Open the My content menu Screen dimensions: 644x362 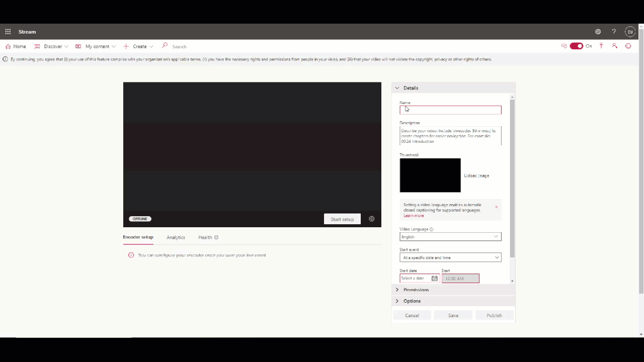tap(96, 46)
